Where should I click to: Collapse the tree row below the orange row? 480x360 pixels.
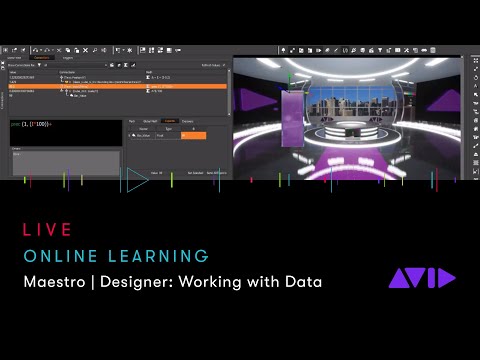click(x=66, y=91)
